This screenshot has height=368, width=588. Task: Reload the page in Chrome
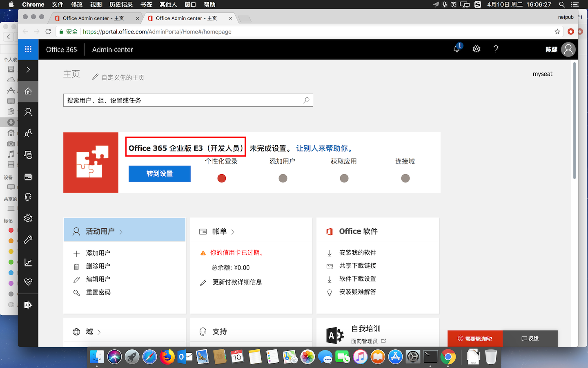(x=48, y=31)
